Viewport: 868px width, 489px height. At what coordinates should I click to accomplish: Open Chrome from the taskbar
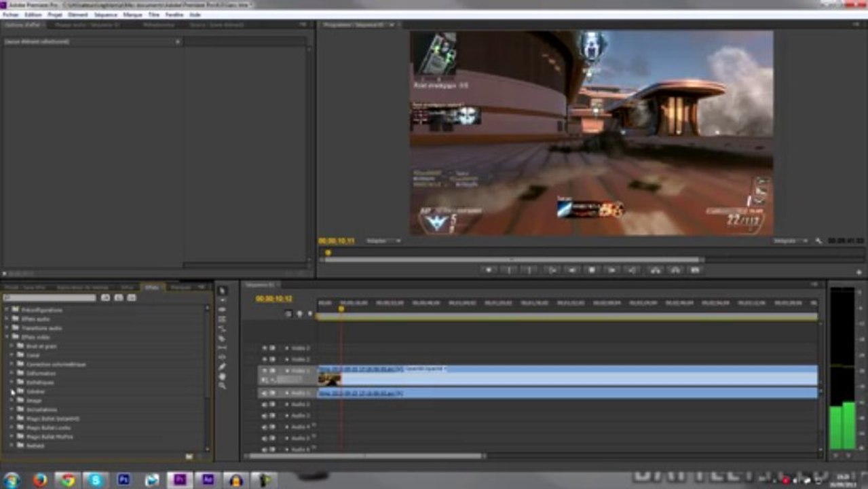[67, 480]
